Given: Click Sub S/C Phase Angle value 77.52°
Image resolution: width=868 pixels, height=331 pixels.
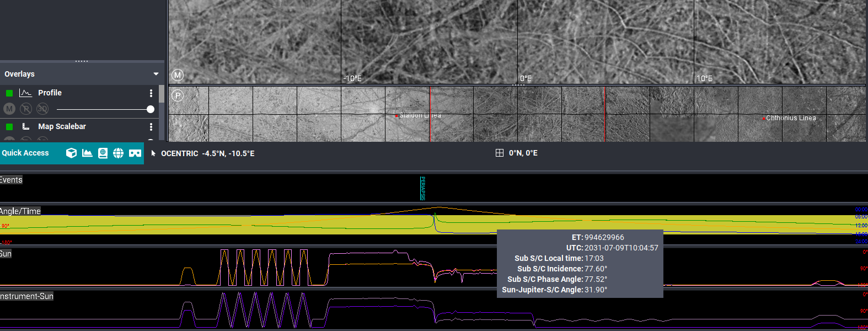Looking at the screenshot, I should click(x=596, y=279).
